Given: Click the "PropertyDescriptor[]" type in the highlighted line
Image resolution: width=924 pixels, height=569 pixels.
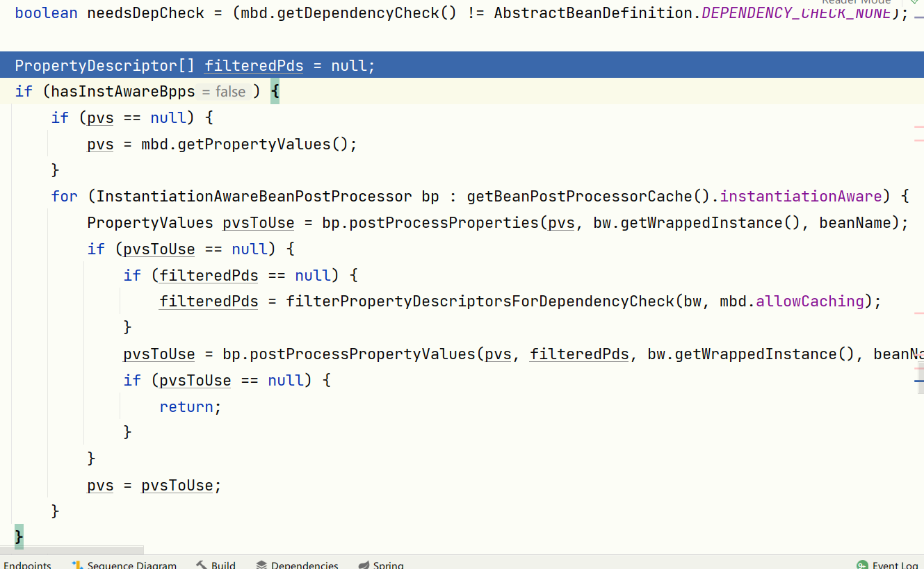Looking at the screenshot, I should pos(105,66).
